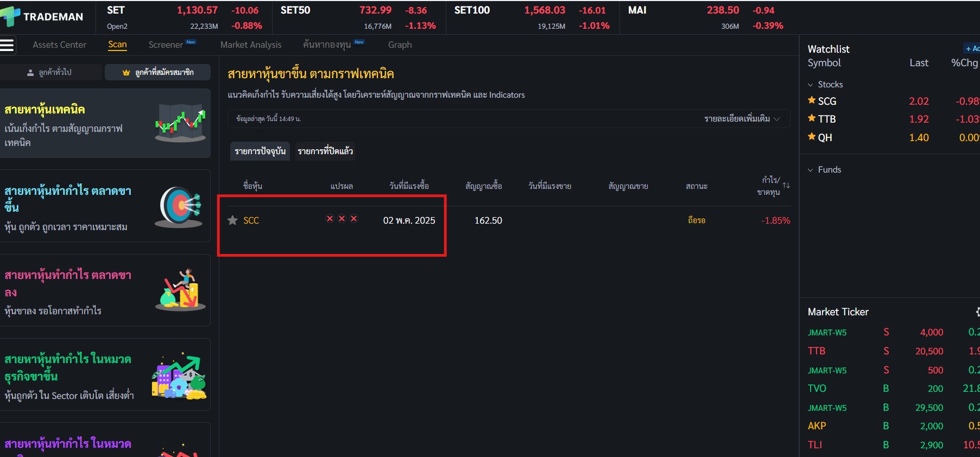The width and height of the screenshot is (980, 457).
Task: Click วันที่มีแรงซื้อ column header
Action: tap(409, 186)
